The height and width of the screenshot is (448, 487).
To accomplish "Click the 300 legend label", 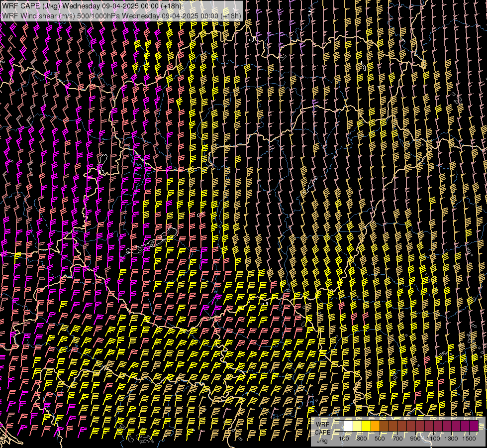I will click(362, 439).
